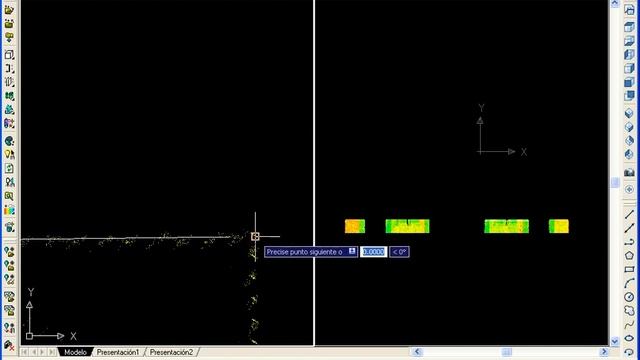Select the Construction Line tool

click(629, 228)
